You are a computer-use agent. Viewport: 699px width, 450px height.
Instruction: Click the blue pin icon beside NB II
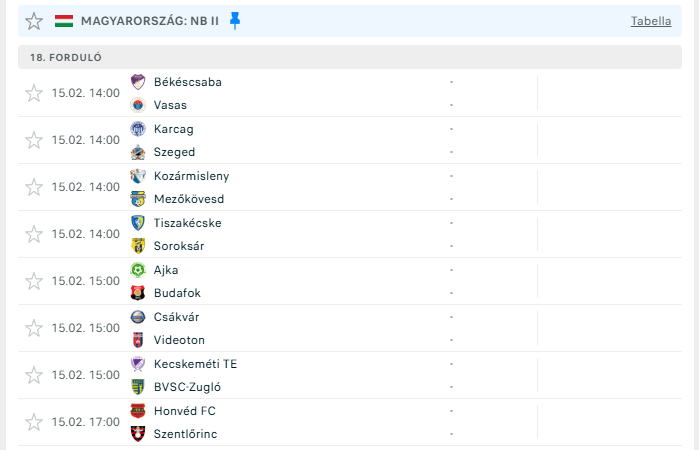click(x=235, y=21)
